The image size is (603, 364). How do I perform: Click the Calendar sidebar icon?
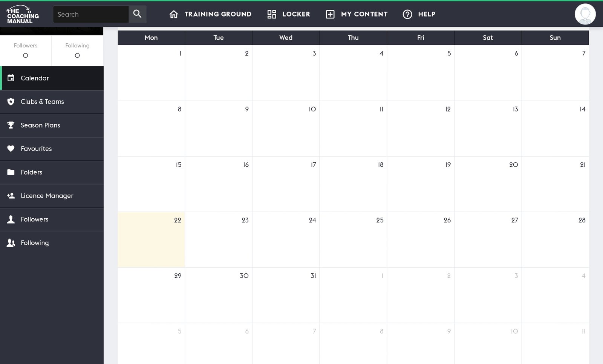click(x=11, y=78)
